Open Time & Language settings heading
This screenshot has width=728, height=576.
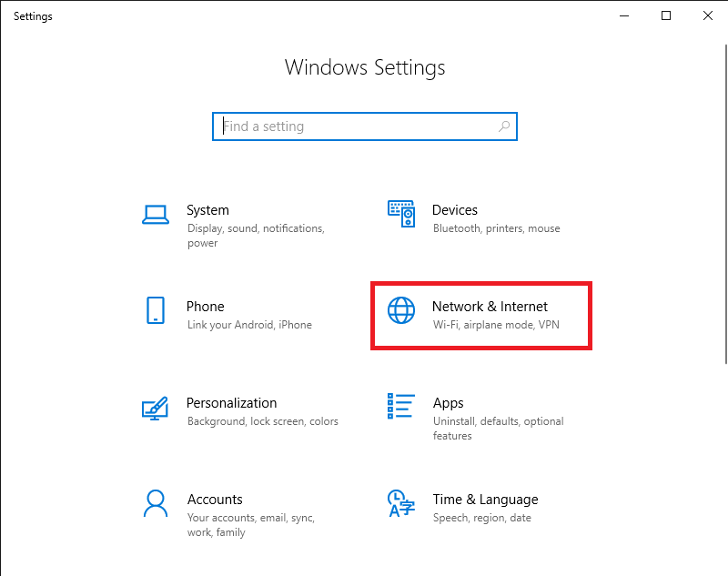pos(486,500)
